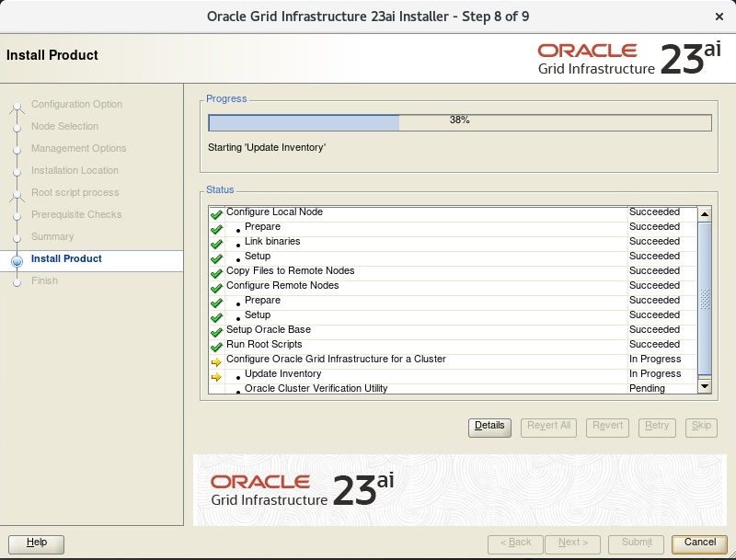The image size is (736, 560).
Task: Select Summary step in sidebar
Action: pyautogui.click(x=52, y=236)
